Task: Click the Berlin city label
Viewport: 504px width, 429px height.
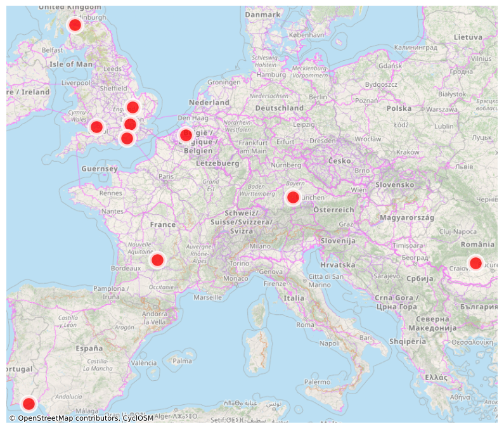Action: click(x=318, y=97)
